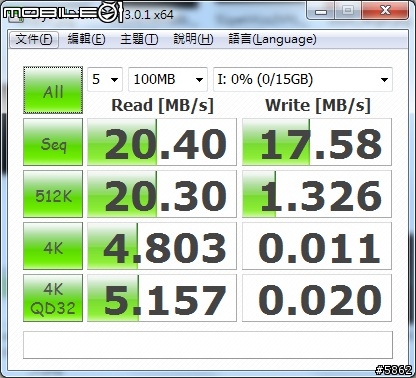The height and width of the screenshot is (378, 416).
Task: Click the 4K read result 4.803
Action: pos(162,246)
